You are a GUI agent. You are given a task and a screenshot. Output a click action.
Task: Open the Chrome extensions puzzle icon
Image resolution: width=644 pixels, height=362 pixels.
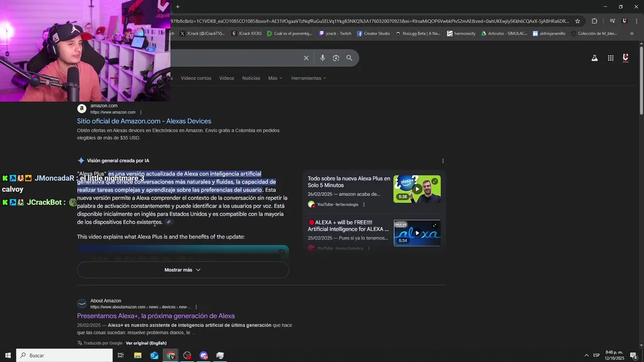click(x=595, y=21)
